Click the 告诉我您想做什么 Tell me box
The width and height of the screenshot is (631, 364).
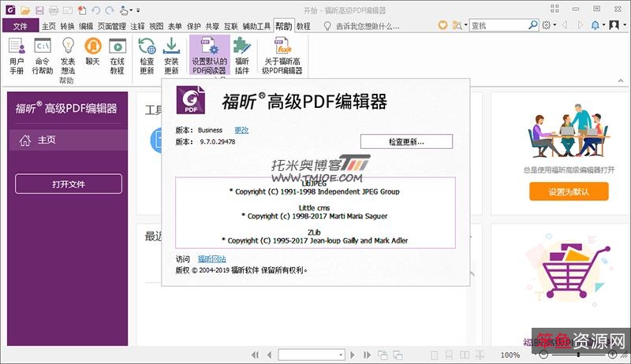click(x=368, y=26)
